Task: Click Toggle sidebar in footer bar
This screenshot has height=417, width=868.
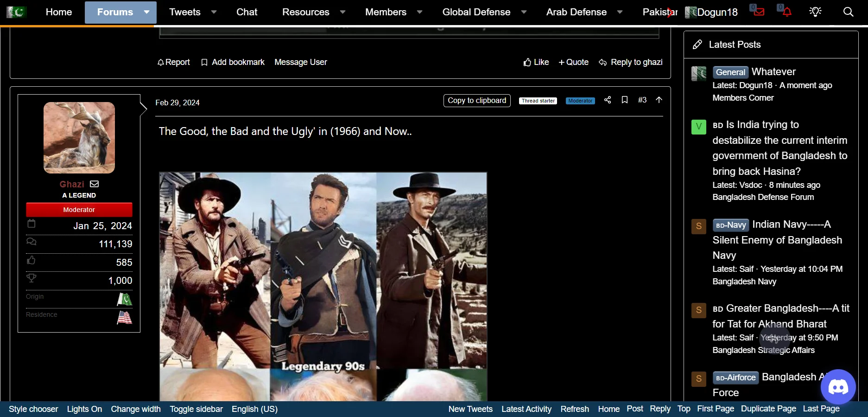Action: coord(196,409)
